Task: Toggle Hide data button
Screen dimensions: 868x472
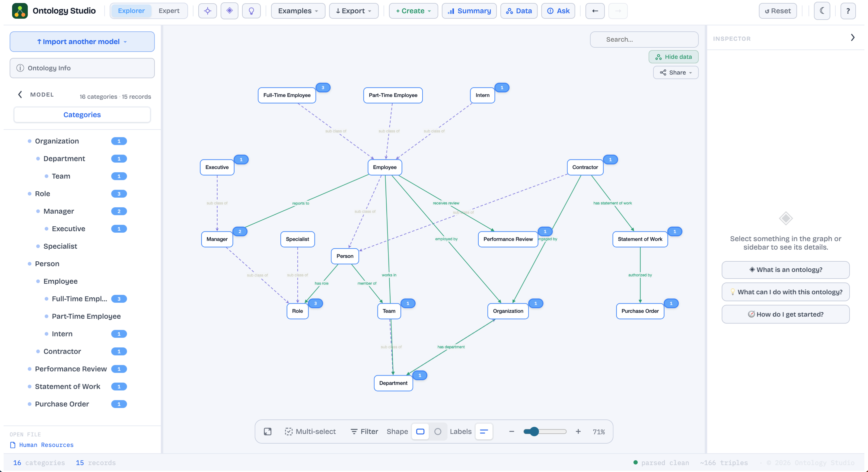Action: click(673, 57)
